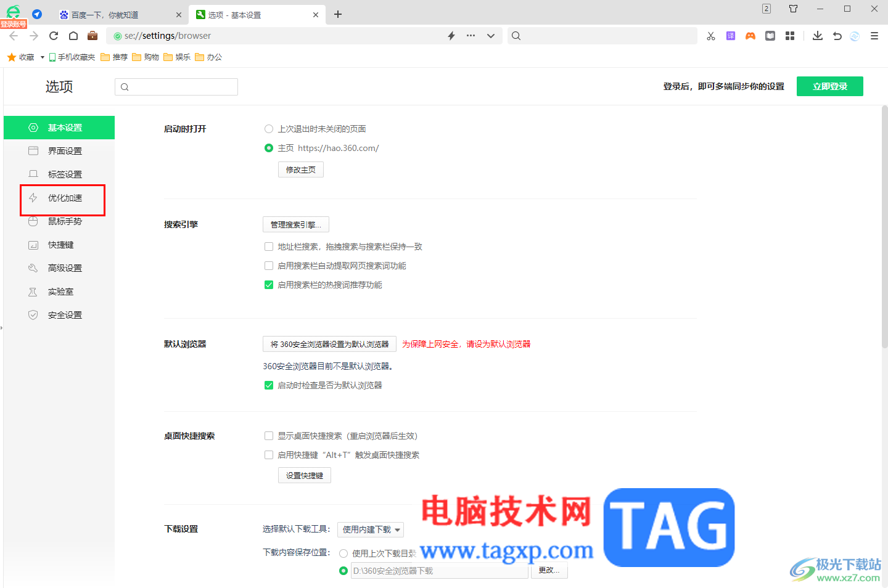Click the lightning speed-mode icon in the address bar
888x588 pixels.
pyautogui.click(x=451, y=36)
